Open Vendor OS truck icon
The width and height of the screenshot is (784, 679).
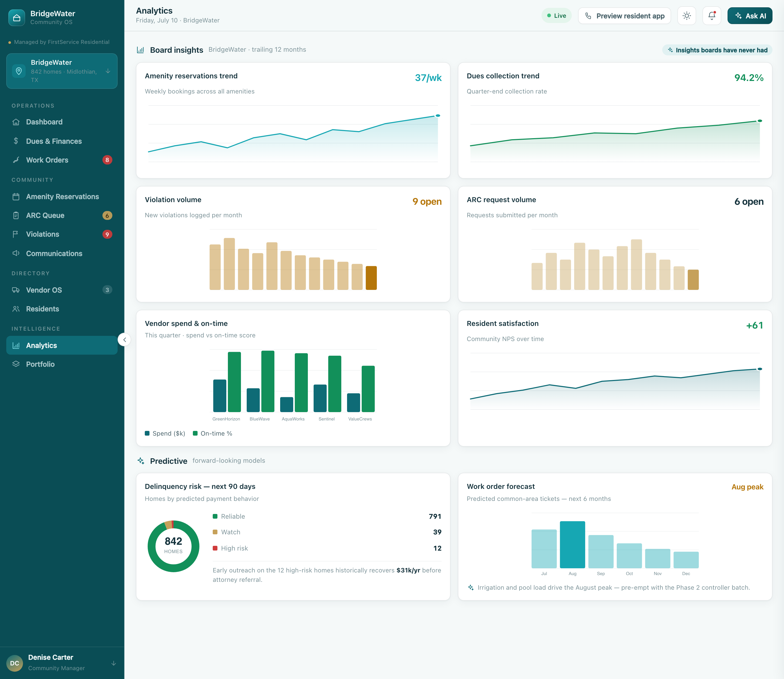tap(16, 290)
